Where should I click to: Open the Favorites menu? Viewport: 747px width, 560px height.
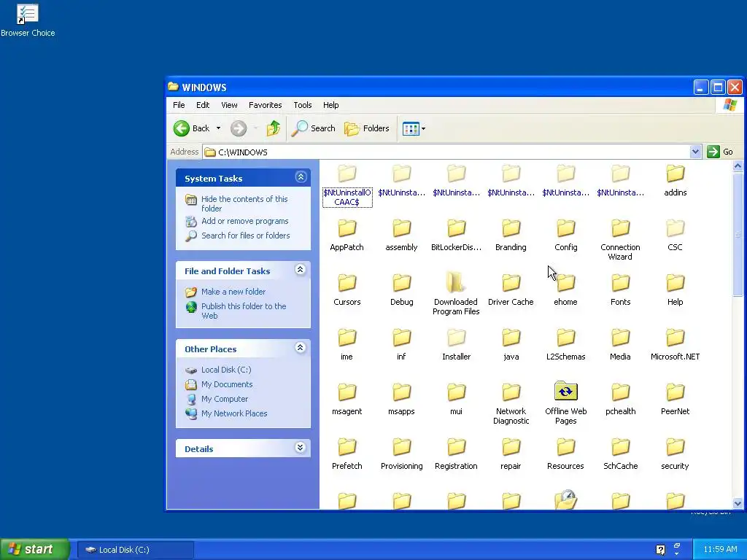pyautogui.click(x=265, y=105)
